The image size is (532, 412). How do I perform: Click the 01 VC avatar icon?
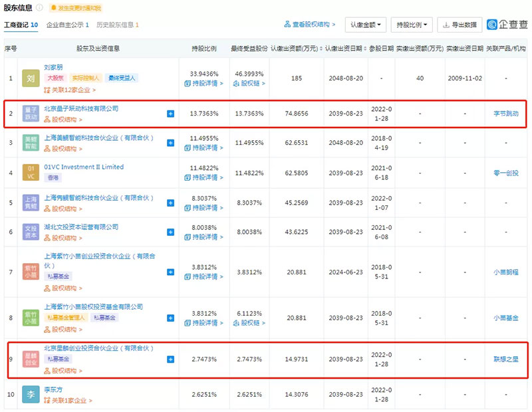click(31, 173)
